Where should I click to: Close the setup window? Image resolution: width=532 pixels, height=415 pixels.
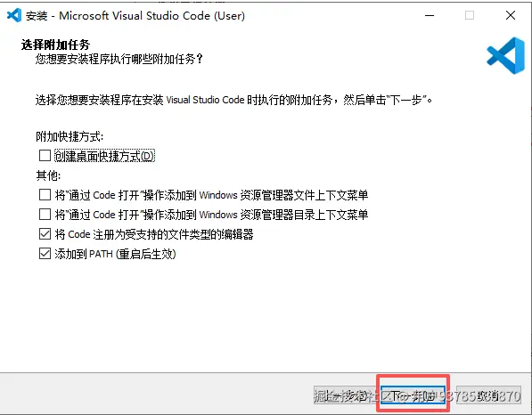coord(511,15)
